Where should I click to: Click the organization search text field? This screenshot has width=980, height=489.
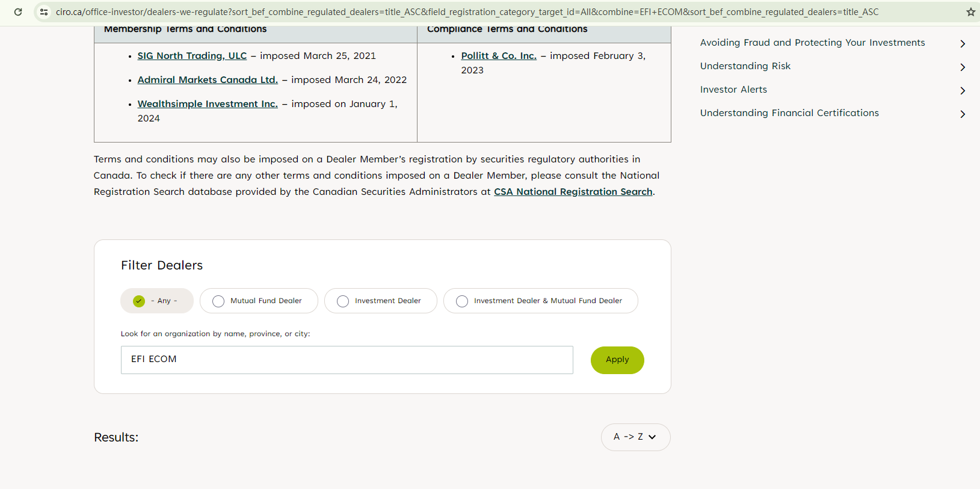(347, 360)
